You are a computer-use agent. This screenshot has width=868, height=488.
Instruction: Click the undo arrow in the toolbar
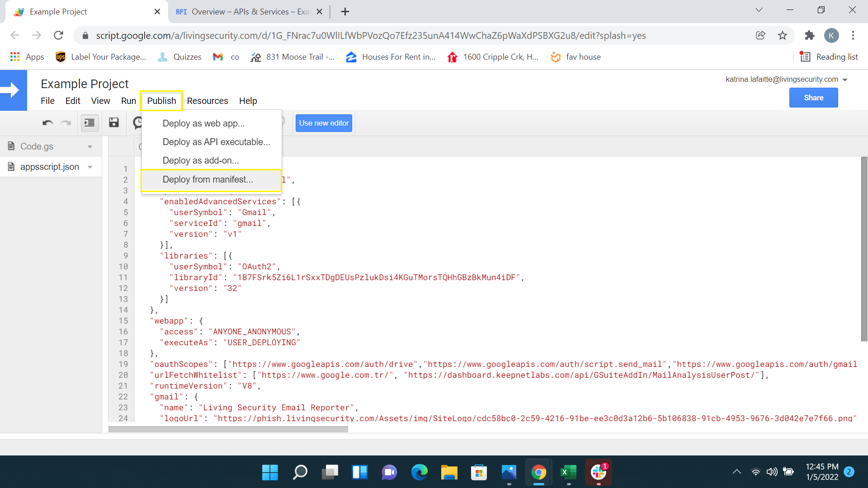47,123
